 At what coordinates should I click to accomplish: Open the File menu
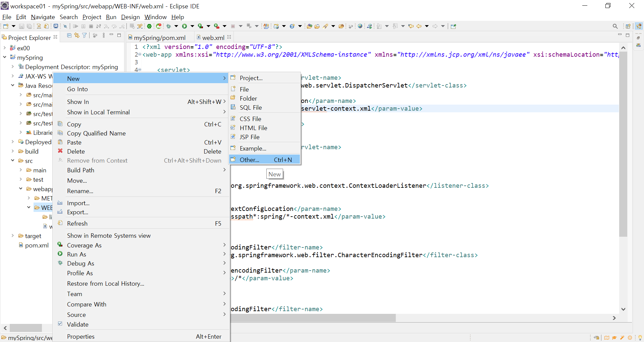point(7,17)
